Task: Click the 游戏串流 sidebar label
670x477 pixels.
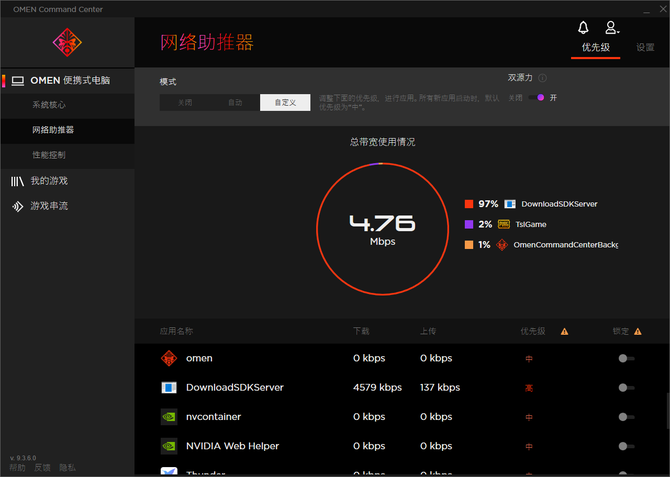Action: coord(49,206)
